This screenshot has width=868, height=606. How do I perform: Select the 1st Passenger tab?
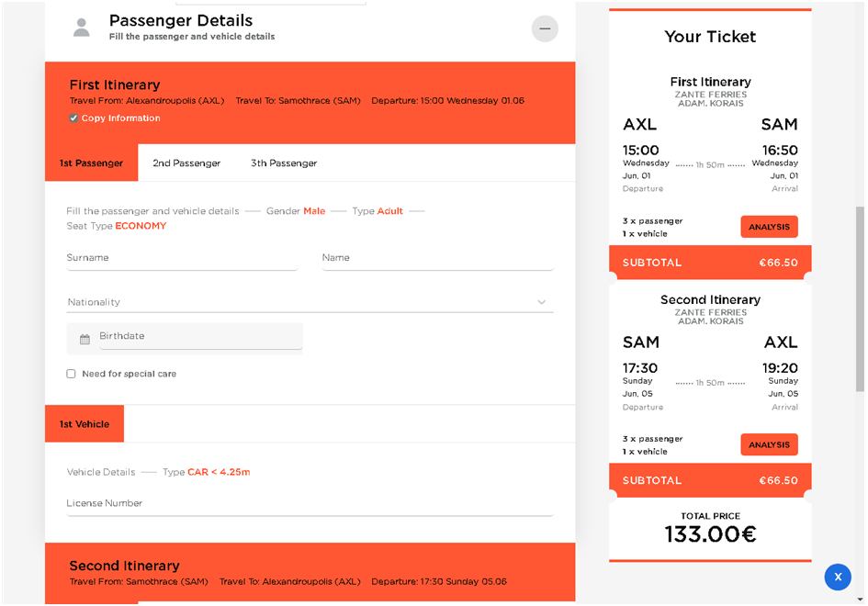pyautogui.click(x=91, y=163)
